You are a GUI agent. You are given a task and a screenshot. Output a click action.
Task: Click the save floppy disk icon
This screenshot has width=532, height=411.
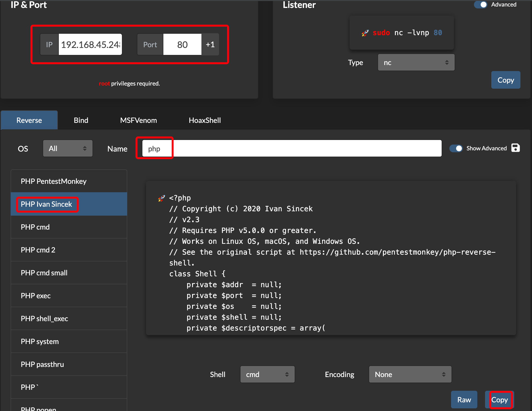515,148
